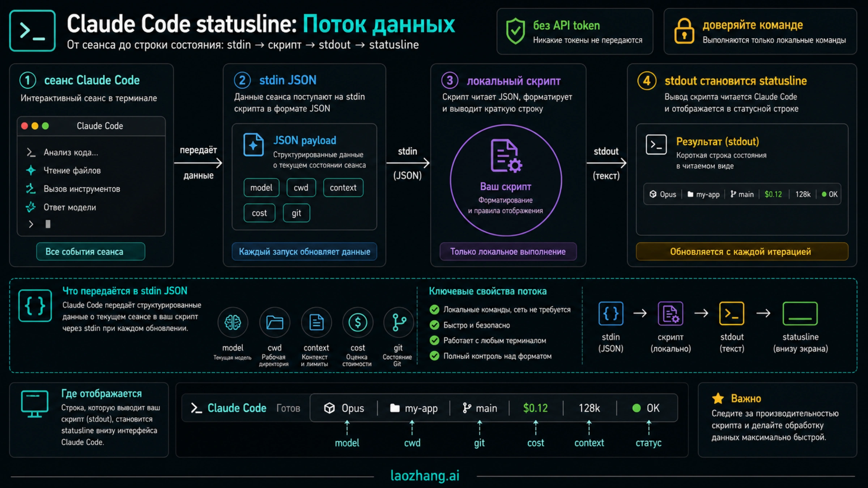Click the cube icon next to Opus in the bottom statusline
Image resolution: width=868 pixels, height=488 pixels.
[x=329, y=408]
